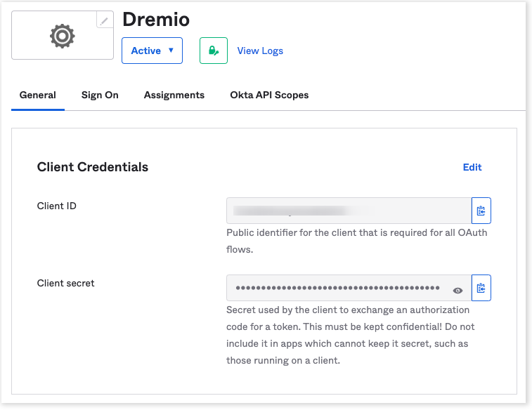Image resolution: width=532 pixels, height=410 pixels.
Task: Copy the Client secret to clipboard
Action: (x=481, y=288)
